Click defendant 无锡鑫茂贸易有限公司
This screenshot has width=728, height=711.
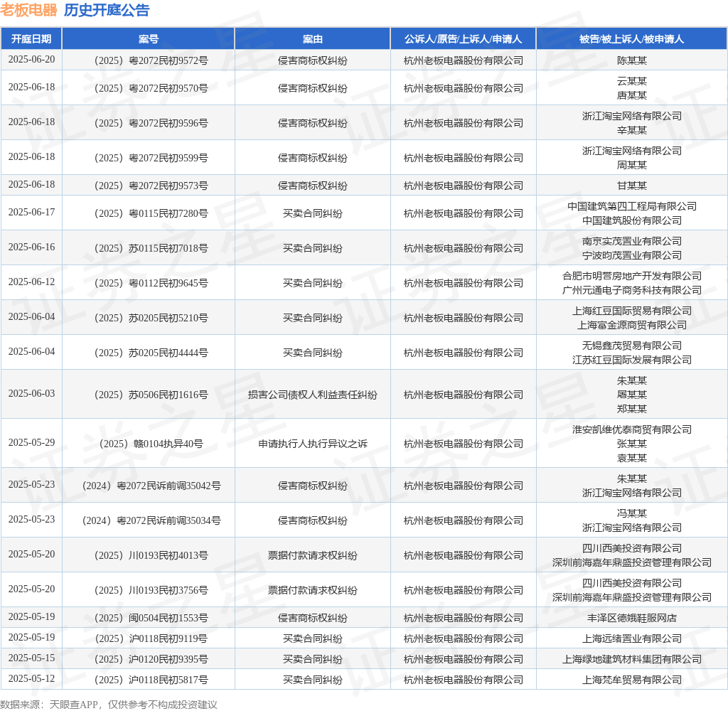(x=632, y=346)
